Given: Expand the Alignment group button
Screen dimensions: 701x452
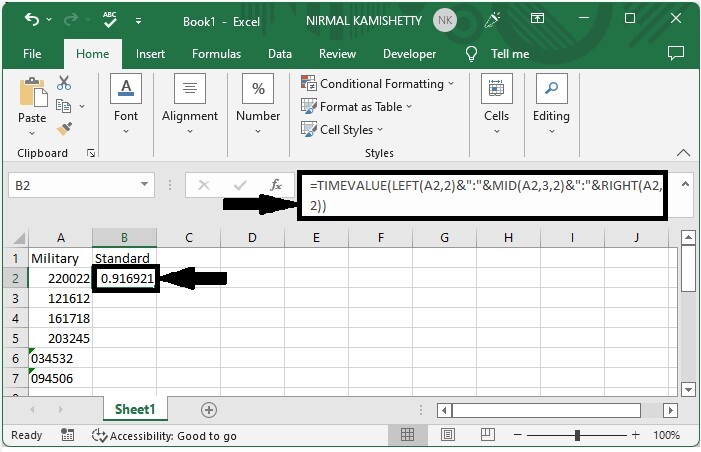Looking at the screenshot, I should [x=190, y=105].
